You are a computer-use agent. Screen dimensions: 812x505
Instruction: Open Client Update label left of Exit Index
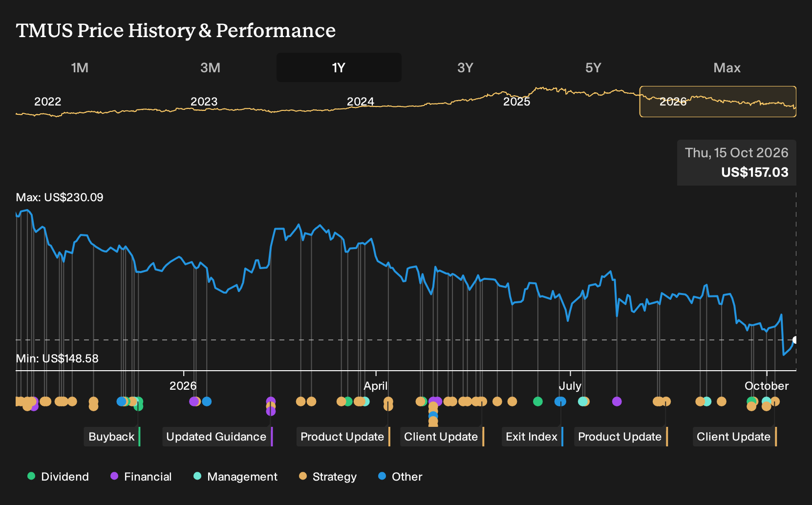tap(442, 437)
